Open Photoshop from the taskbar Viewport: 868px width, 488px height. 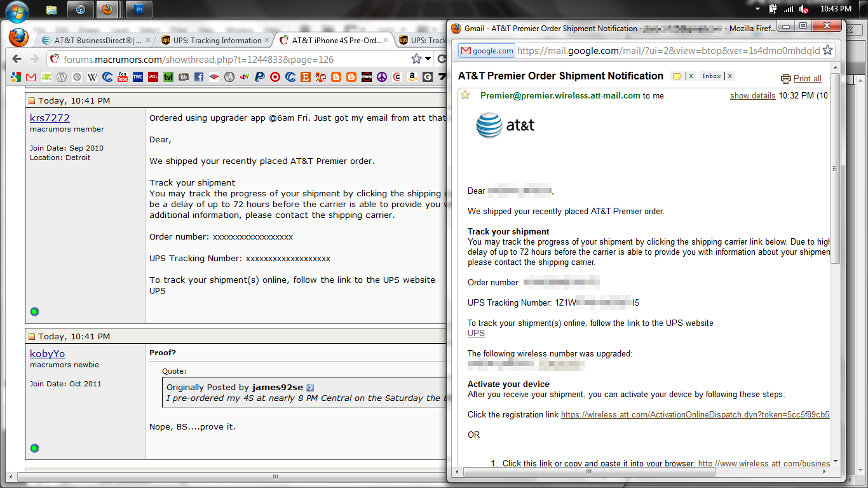tap(139, 9)
